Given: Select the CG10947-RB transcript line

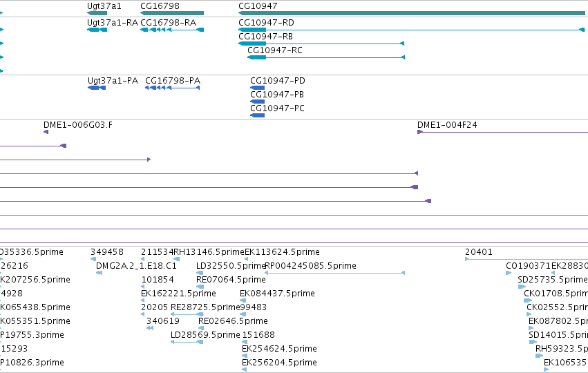Looking at the screenshot, I should coord(321,44).
